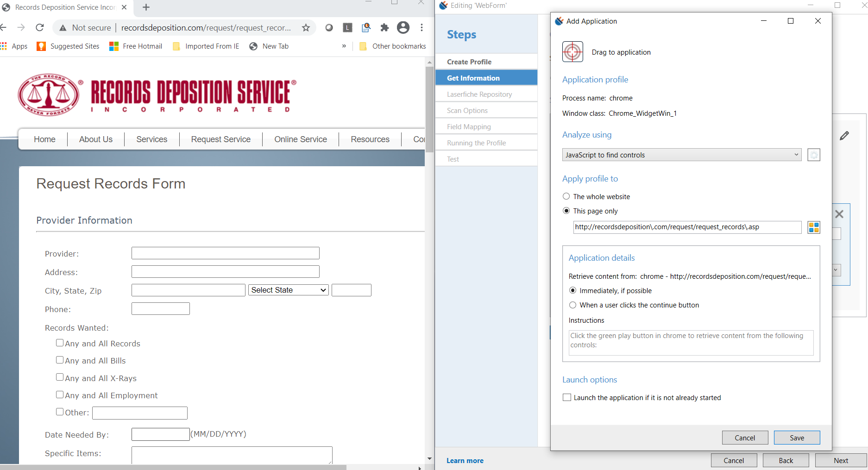Open the Select State dropdown
868x470 pixels.
pyautogui.click(x=288, y=290)
